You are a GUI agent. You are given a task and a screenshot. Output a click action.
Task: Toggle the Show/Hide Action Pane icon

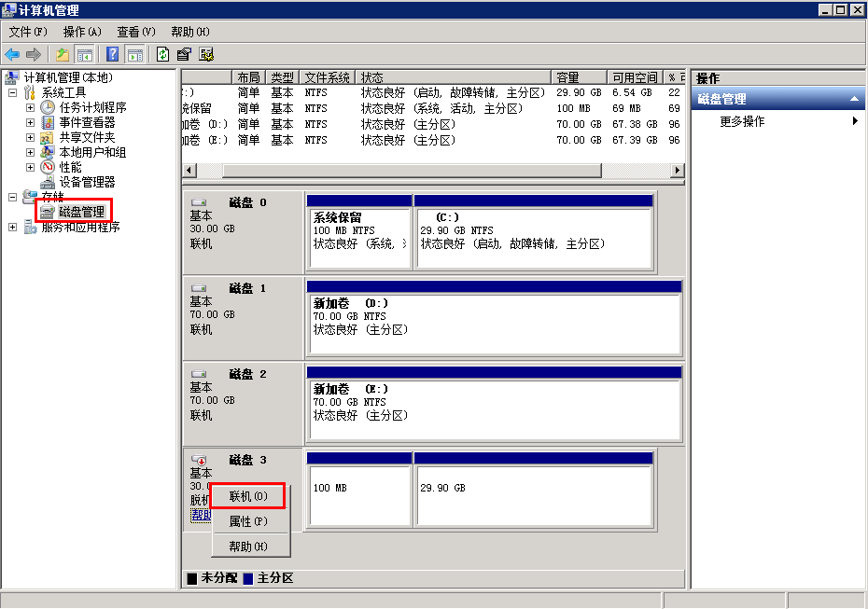coord(184,55)
